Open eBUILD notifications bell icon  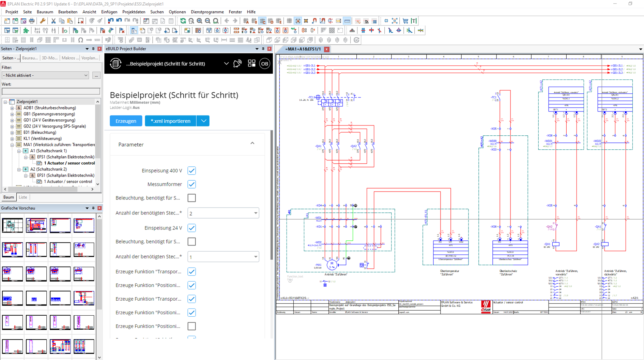(x=237, y=63)
